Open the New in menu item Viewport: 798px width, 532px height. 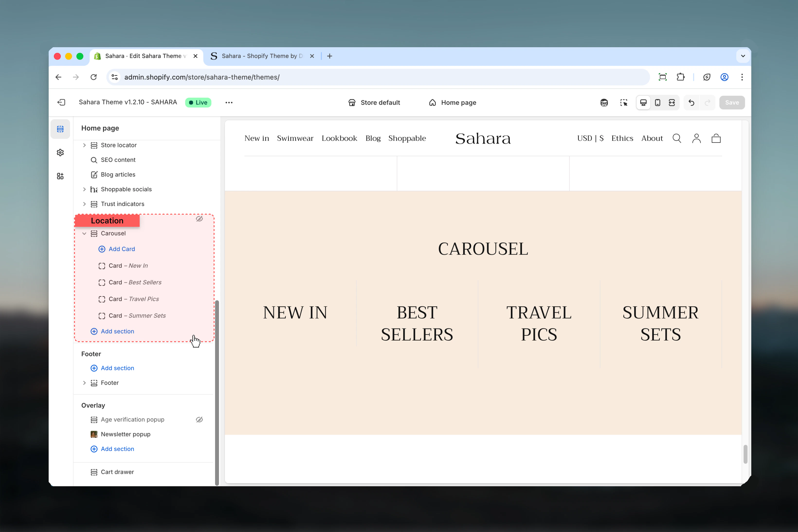[x=257, y=138]
